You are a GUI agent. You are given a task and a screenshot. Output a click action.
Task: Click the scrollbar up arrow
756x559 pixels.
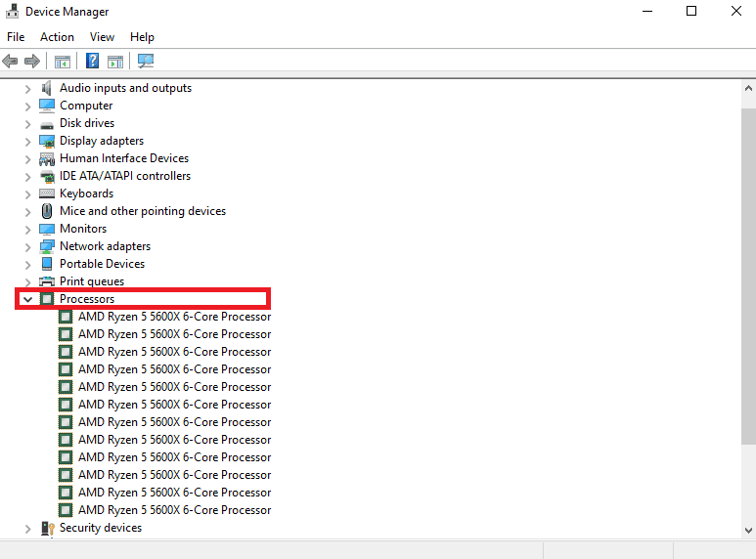point(748,89)
